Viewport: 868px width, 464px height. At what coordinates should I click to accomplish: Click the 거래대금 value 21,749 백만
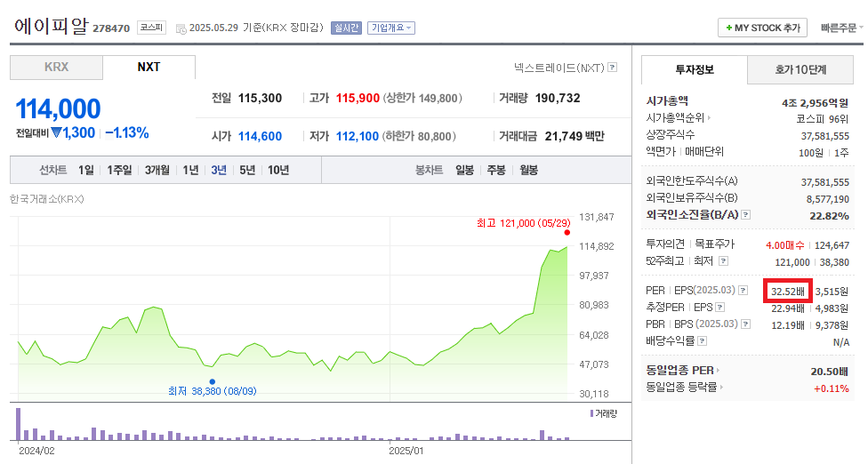575,136
